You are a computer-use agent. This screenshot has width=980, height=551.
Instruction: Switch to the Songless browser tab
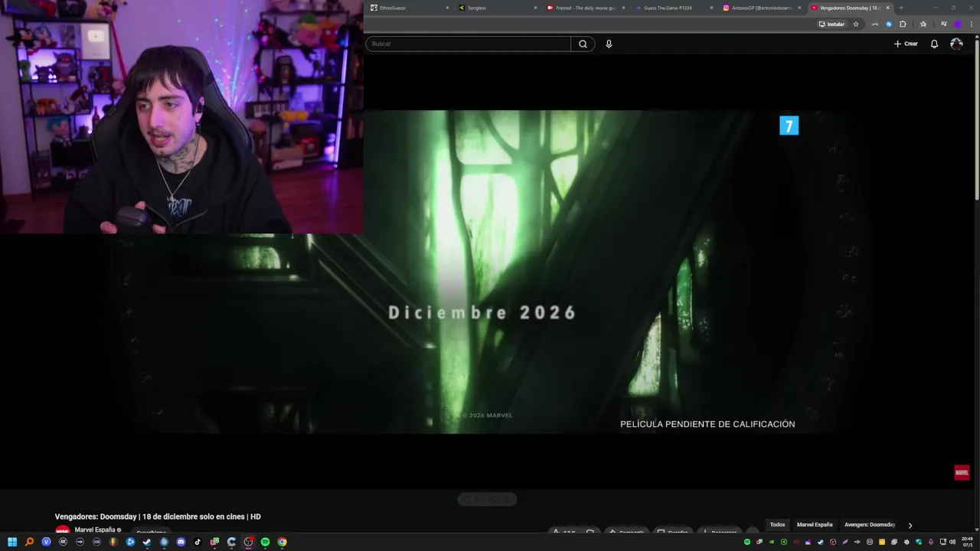497,8
